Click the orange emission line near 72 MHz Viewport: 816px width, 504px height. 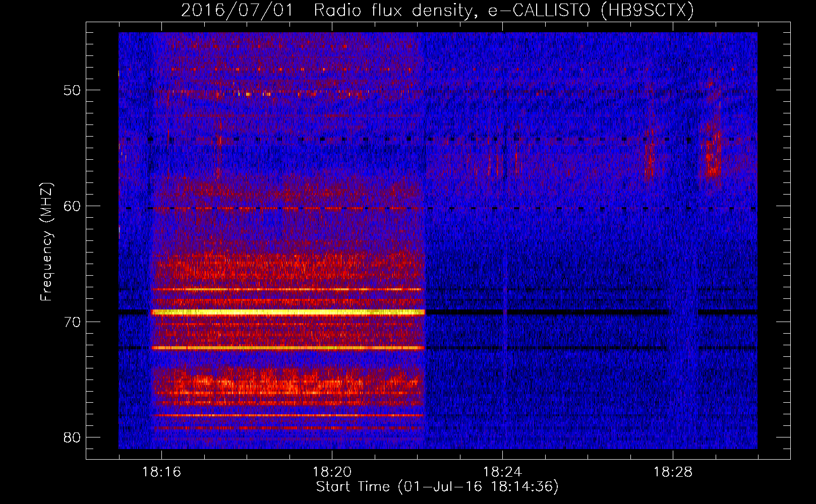[x=288, y=348]
